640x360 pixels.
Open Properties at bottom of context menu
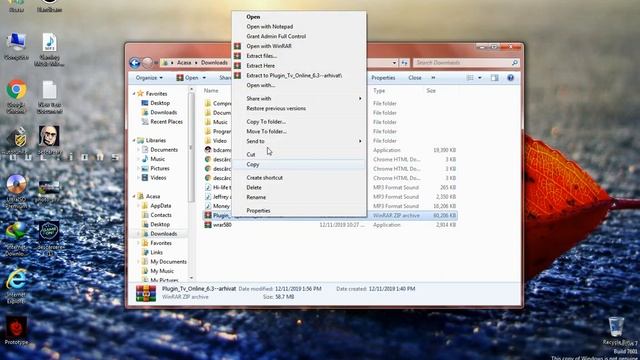[x=299, y=211]
